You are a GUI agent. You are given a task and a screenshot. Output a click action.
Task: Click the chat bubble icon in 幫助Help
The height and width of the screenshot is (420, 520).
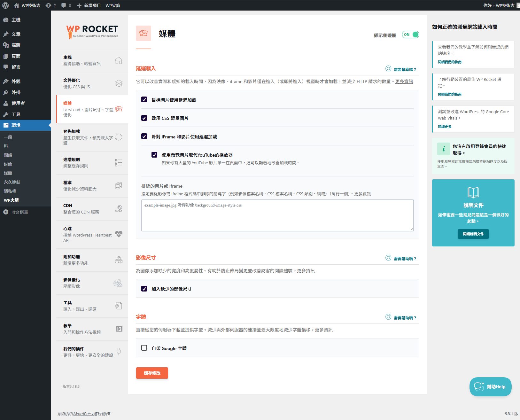click(479, 386)
